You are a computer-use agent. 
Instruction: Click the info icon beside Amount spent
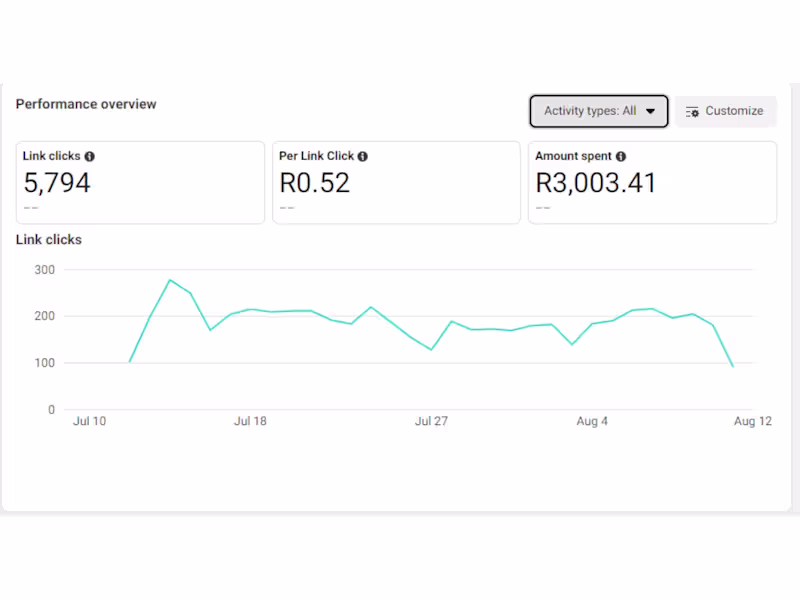tap(621, 157)
